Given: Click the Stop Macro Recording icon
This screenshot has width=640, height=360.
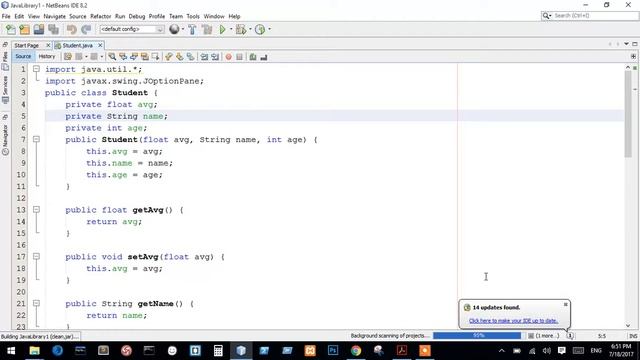Looking at the screenshot, I should [240, 57].
